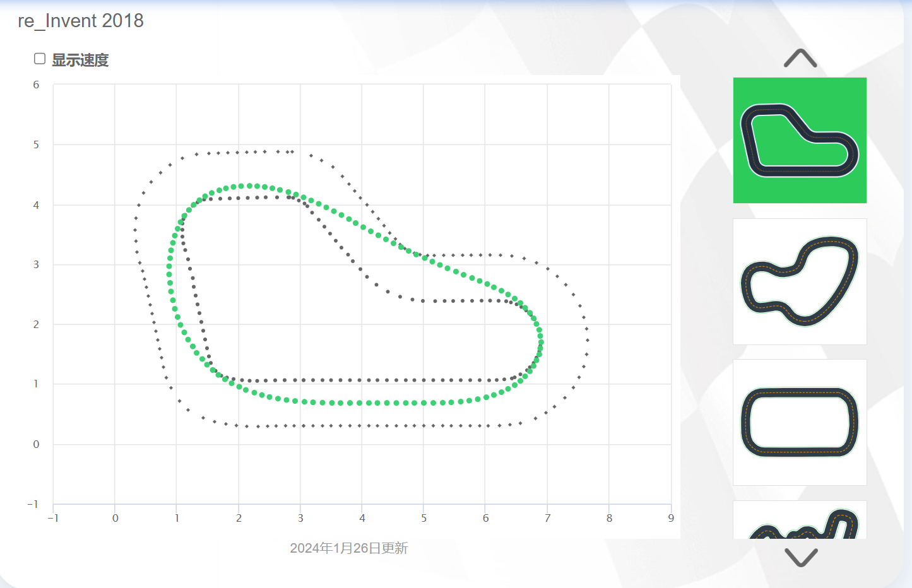Go to next tracks with the down chevron

tap(801, 557)
